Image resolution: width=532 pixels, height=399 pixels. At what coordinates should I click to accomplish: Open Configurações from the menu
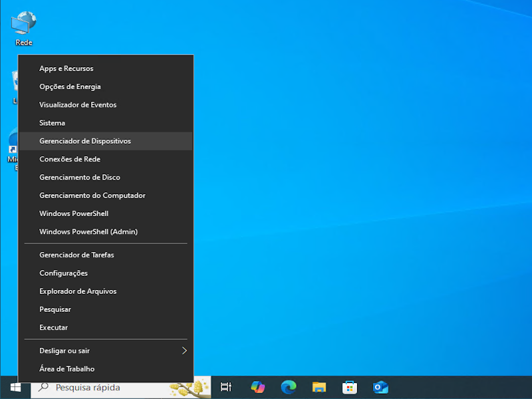(x=106, y=273)
